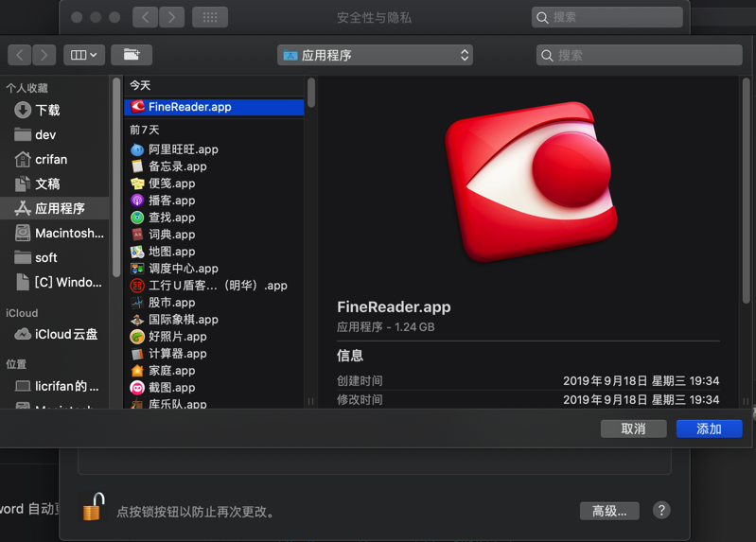Select 股市.app stocks icon
756x542 pixels.
[x=137, y=303]
